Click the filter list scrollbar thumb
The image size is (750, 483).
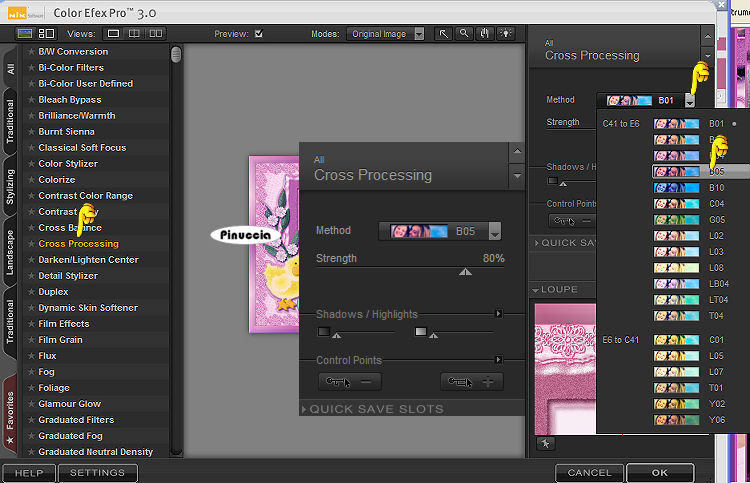(x=176, y=54)
